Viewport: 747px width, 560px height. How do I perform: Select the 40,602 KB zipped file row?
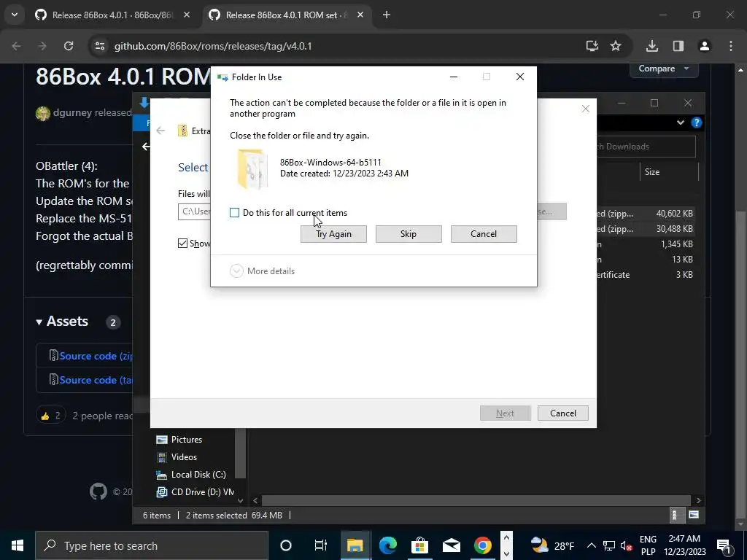coord(645,214)
